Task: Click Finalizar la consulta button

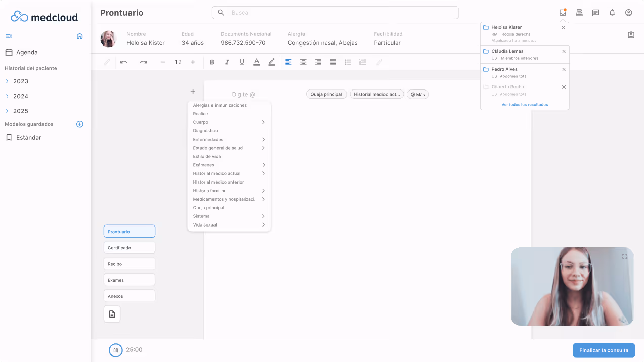Action: (x=604, y=350)
